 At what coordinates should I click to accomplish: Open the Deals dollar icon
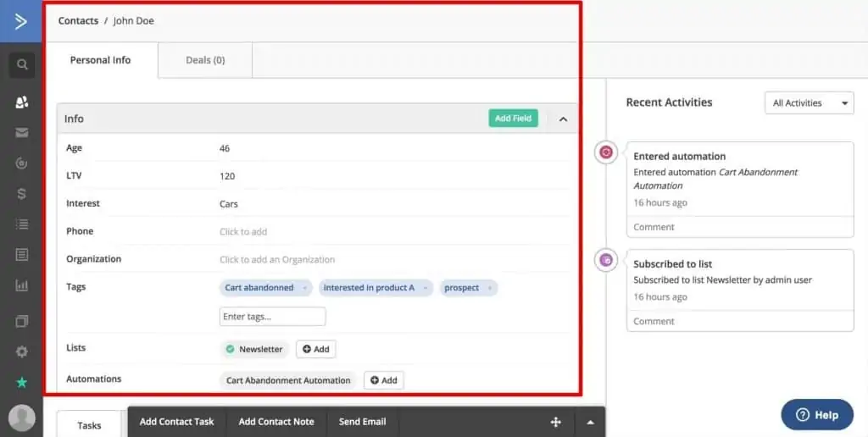click(21, 194)
